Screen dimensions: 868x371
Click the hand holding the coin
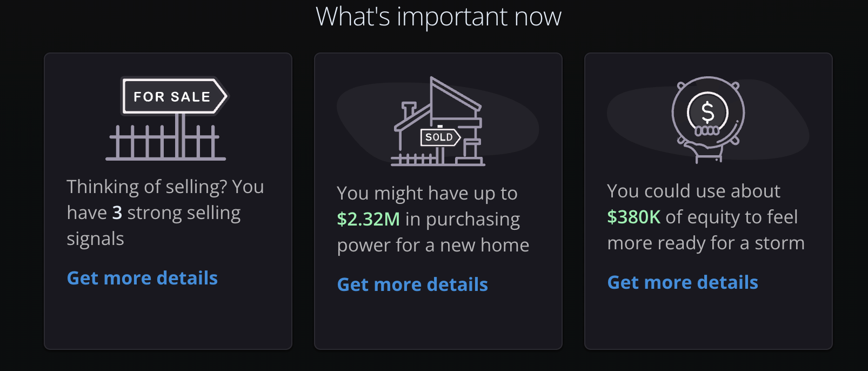pyautogui.click(x=707, y=151)
